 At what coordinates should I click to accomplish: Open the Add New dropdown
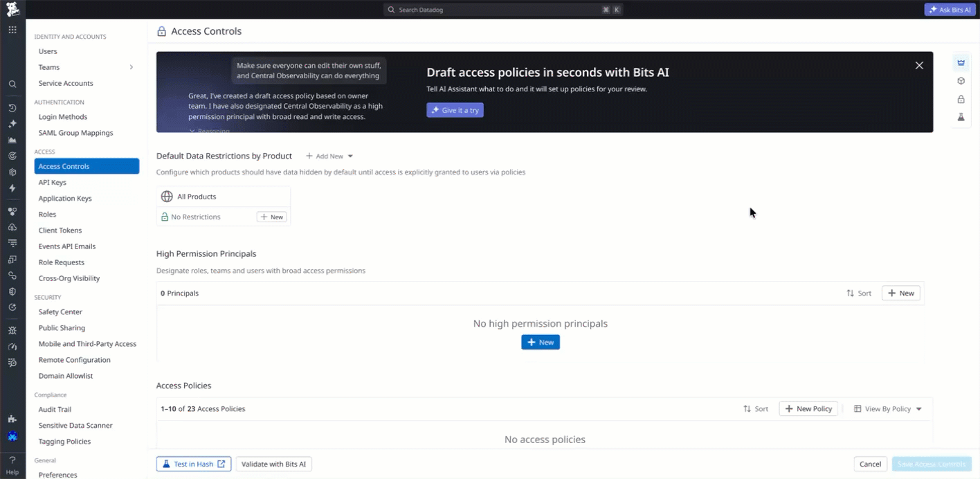click(x=329, y=156)
